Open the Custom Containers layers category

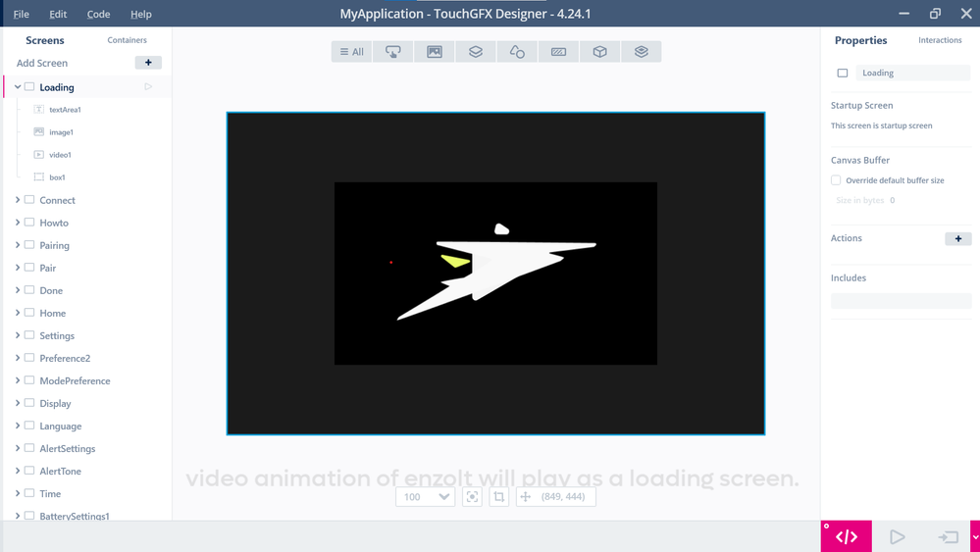click(x=641, y=52)
